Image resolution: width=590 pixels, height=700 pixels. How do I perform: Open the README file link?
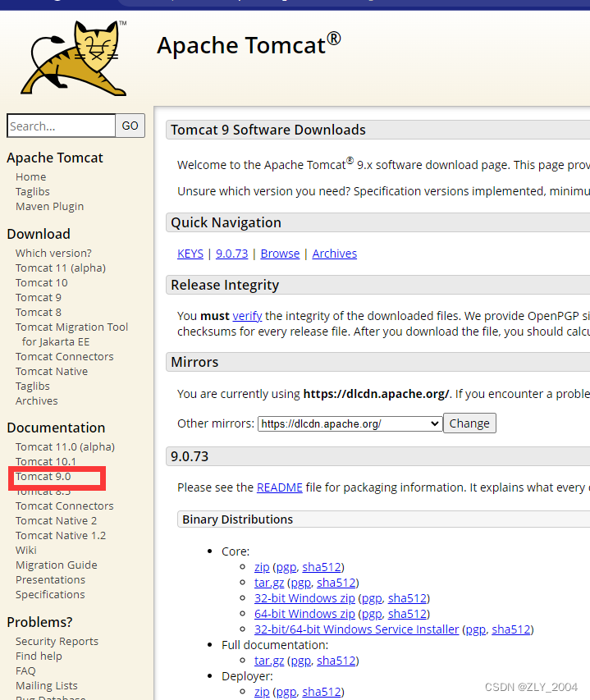[279, 487]
